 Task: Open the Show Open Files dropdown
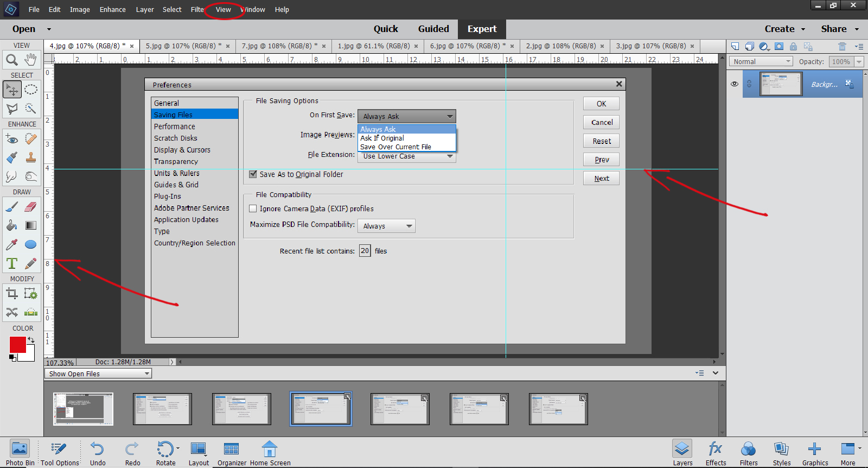point(98,374)
